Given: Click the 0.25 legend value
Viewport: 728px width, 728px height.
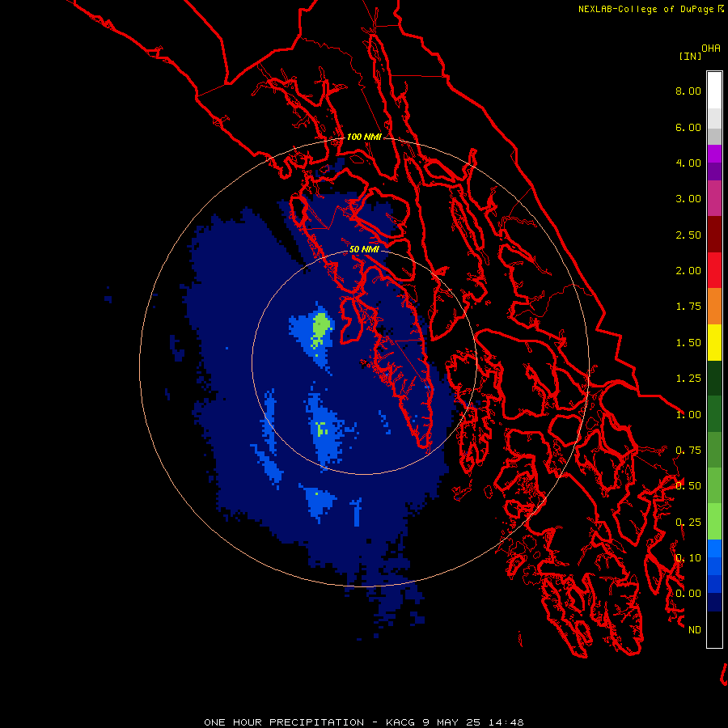Looking at the screenshot, I should click(688, 523).
